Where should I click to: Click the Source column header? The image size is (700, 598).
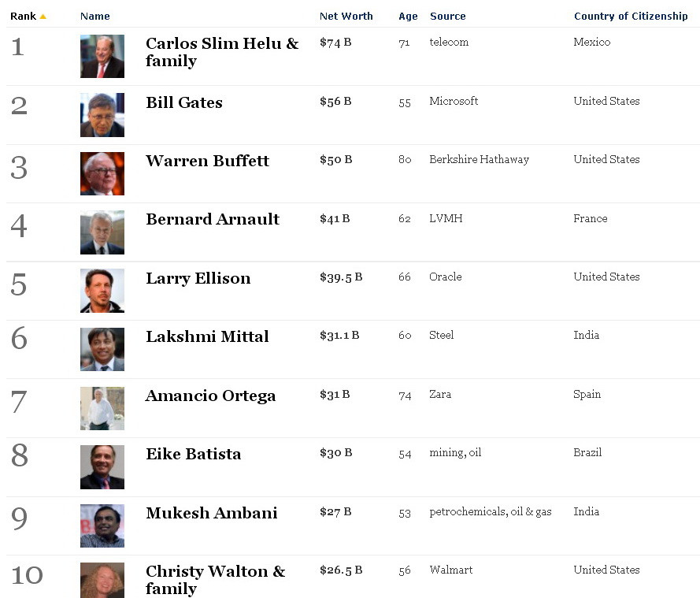448,15
